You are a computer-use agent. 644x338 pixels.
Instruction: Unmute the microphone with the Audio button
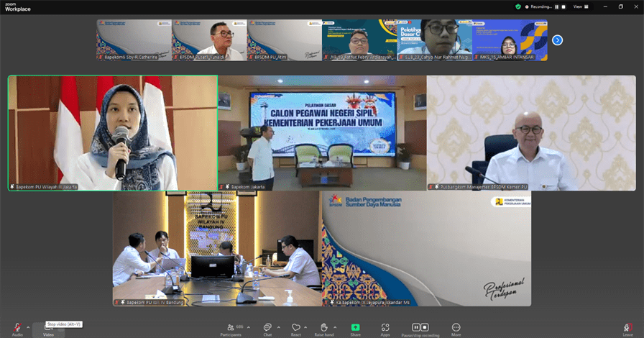pos(17,329)
